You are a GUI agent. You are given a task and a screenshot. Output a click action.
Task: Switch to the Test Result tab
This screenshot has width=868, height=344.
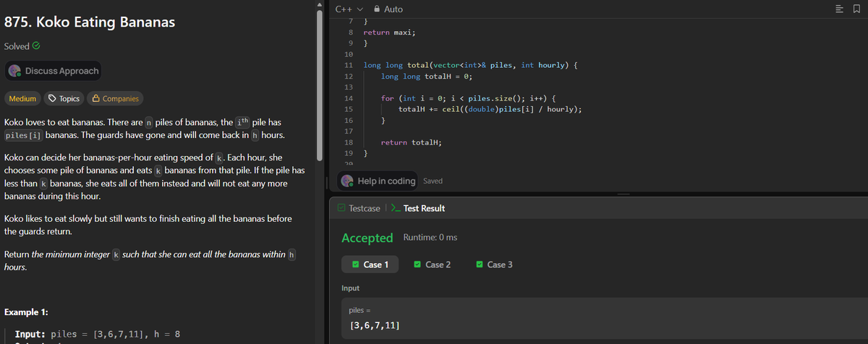(417, 208)
